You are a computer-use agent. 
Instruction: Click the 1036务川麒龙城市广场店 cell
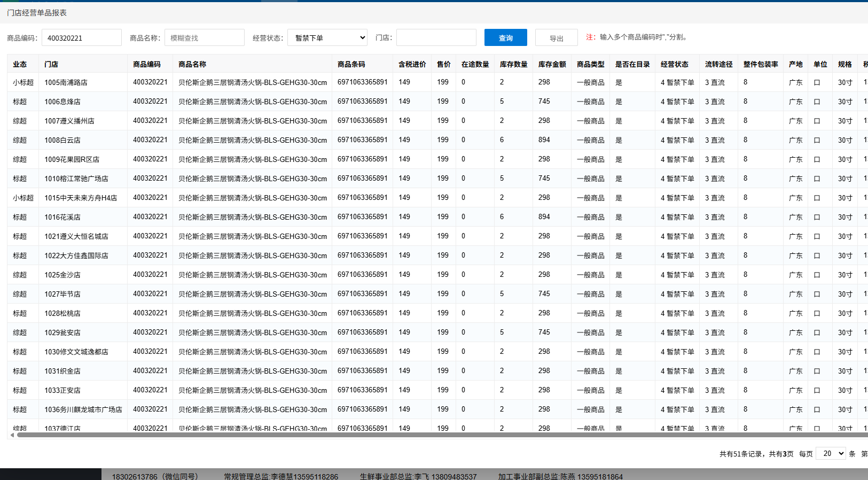(83, 409)
